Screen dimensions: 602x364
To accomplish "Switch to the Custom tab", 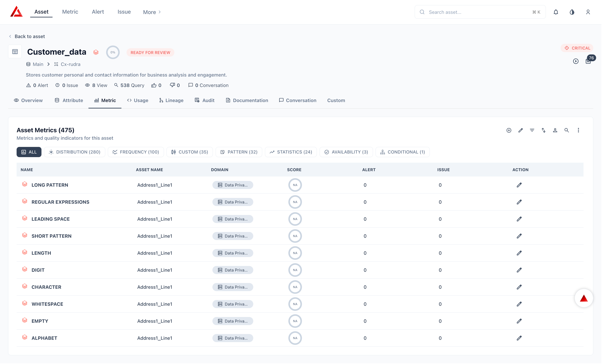I will [x=336, y=100].
